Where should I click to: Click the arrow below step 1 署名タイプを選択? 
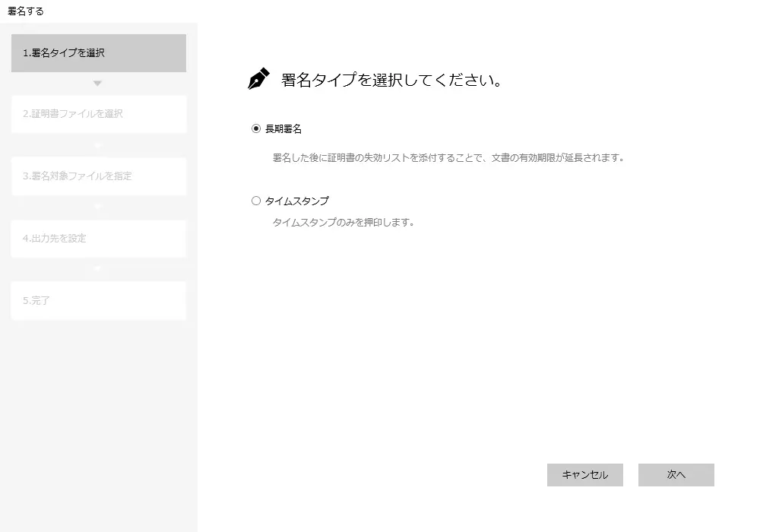97,83
